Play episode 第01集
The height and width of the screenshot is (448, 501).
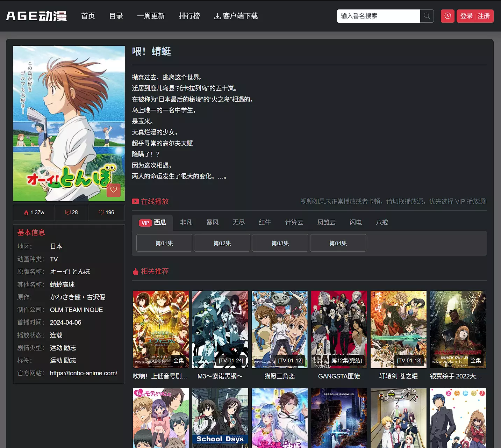[164, 243]
